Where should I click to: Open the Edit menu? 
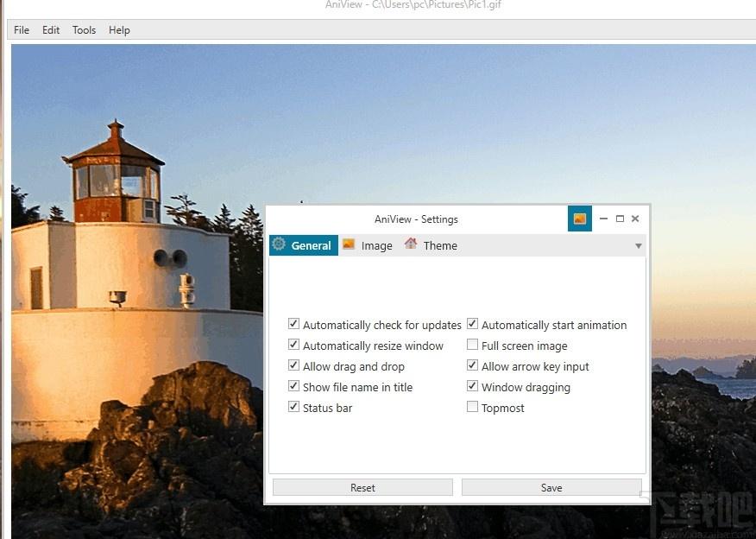coord(51,30)
